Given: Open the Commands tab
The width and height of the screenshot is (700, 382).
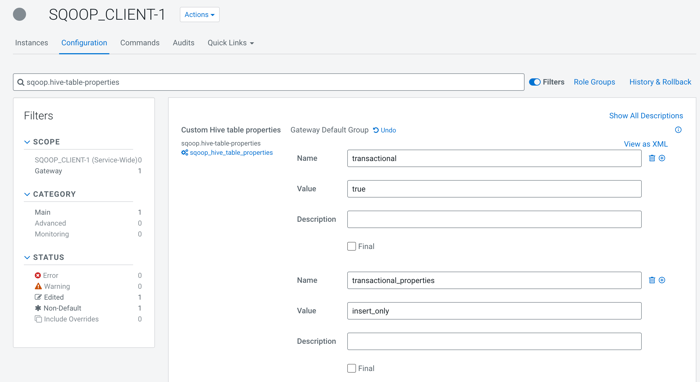Looking at the screenshot, I should pos(140,43).
